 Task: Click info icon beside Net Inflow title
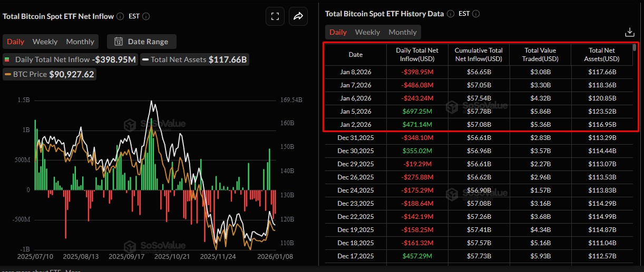click(120, 16)
